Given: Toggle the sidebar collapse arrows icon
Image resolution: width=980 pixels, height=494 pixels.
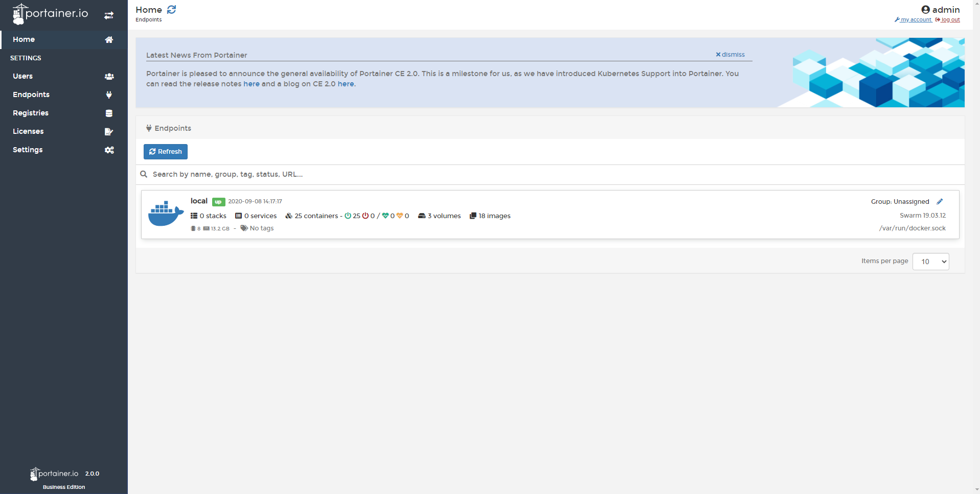Looking at the screenshot, I should pos(109,15).
